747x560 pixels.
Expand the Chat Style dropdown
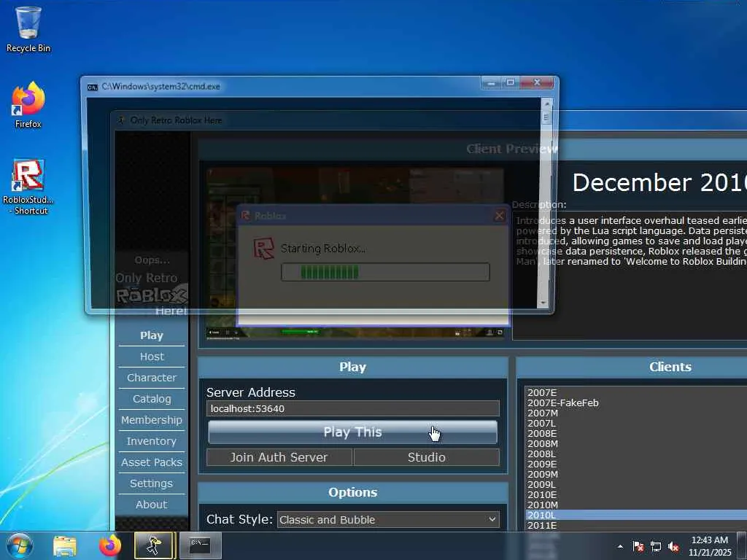[x=388, y=519]
